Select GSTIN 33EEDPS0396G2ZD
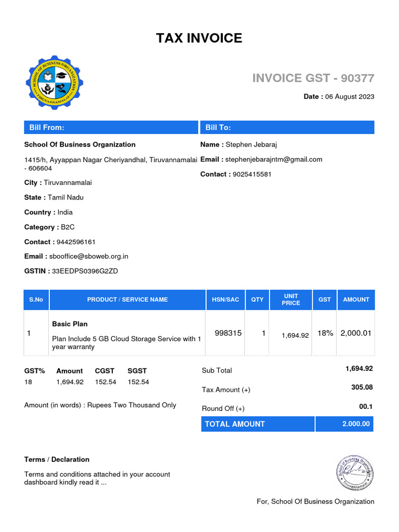This screenshot has width=399, height=532. click(85, 271)
